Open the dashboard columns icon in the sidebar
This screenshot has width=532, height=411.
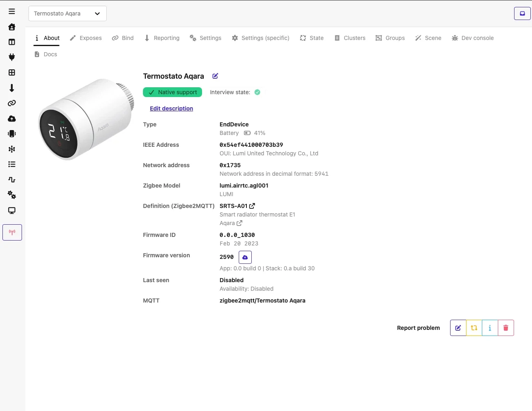click(12, 42)
